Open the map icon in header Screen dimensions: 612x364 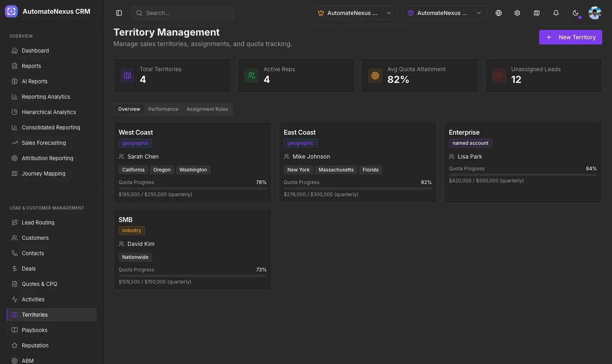coord(537,13)
